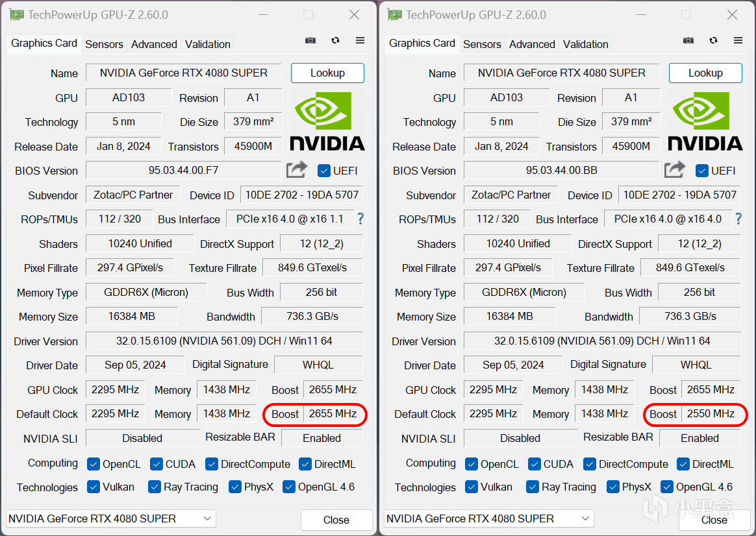Take screenshot with camera icon in left window
This screenshot has width=756, height=536.
point(310,40)
